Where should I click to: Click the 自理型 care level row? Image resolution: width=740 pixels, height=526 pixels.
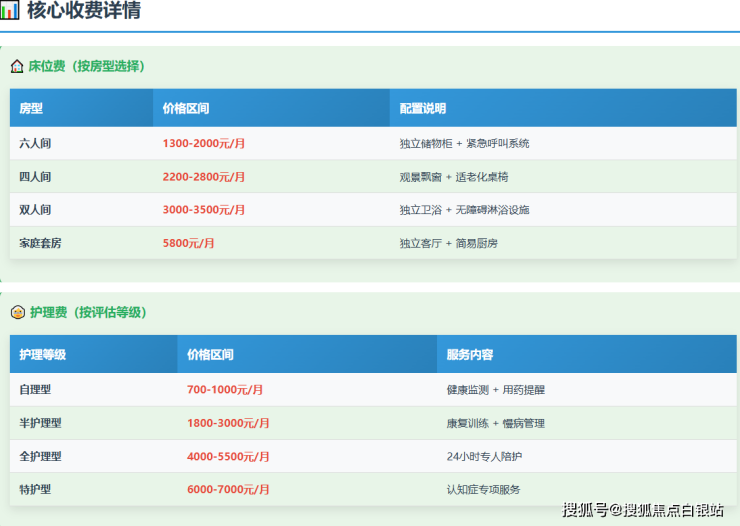[35, 389]
